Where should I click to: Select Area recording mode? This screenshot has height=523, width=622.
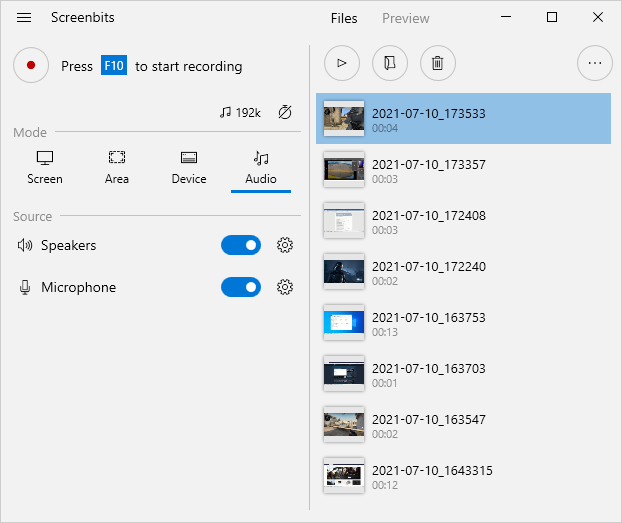point(117,168)
